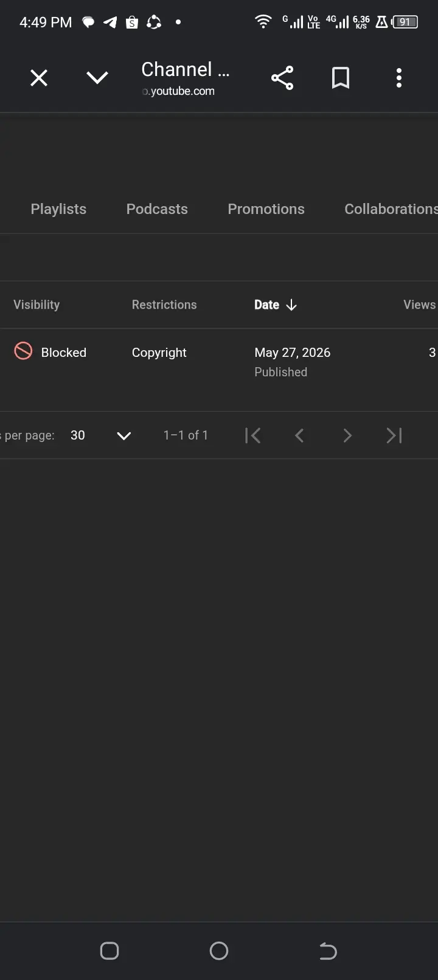Open the rows per page dropdown showing 30
438x980 pixels.
100,435
